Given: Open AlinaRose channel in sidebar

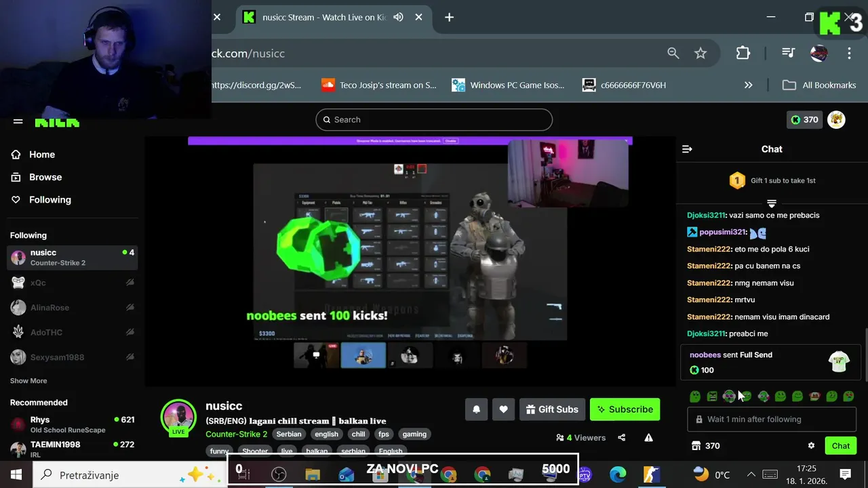Looking at the screenshot, I should pos(72,308).
